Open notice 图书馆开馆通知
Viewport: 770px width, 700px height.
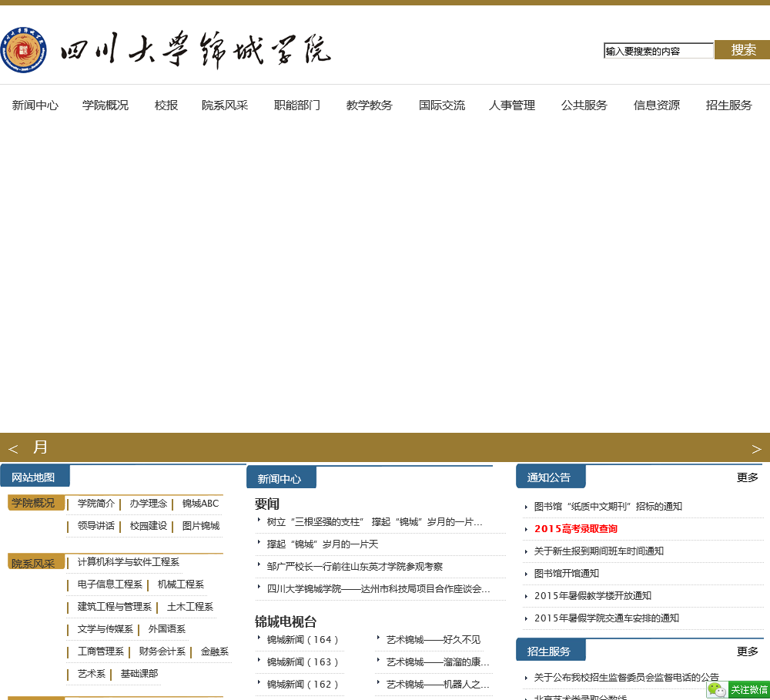coord(566,573)
